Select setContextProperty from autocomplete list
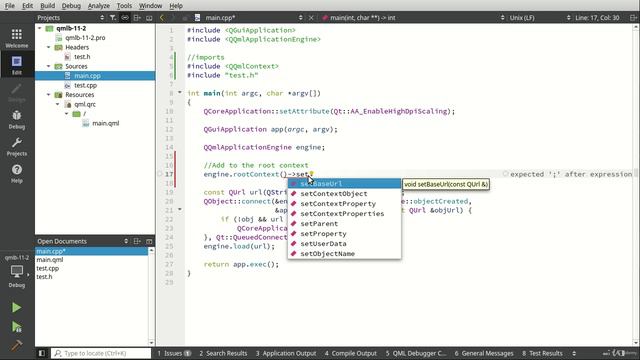The image size is (640, 360). (x=344, y=204)
